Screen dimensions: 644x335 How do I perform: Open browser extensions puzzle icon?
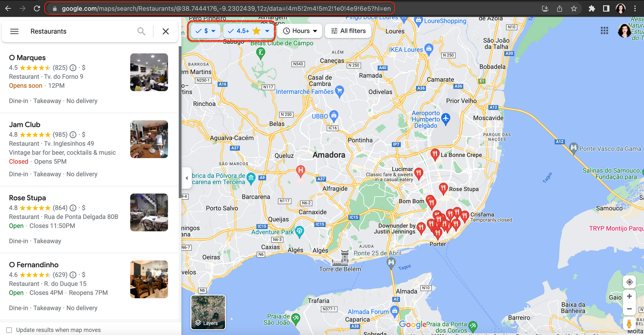coord(592,9)
